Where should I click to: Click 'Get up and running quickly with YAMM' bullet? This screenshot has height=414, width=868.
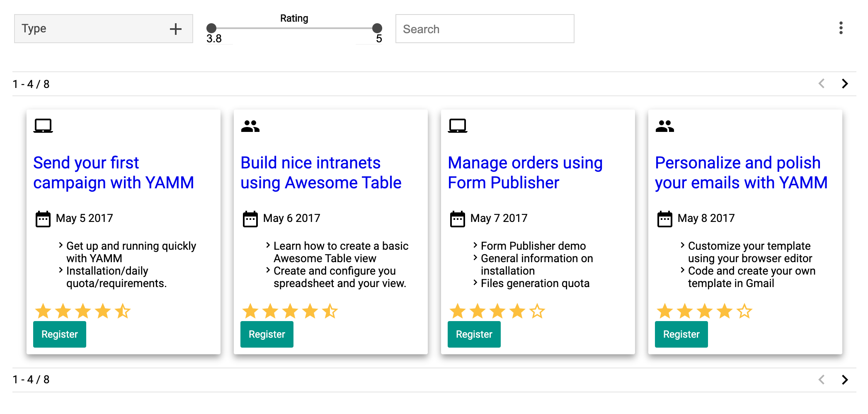tap(131, 252)
